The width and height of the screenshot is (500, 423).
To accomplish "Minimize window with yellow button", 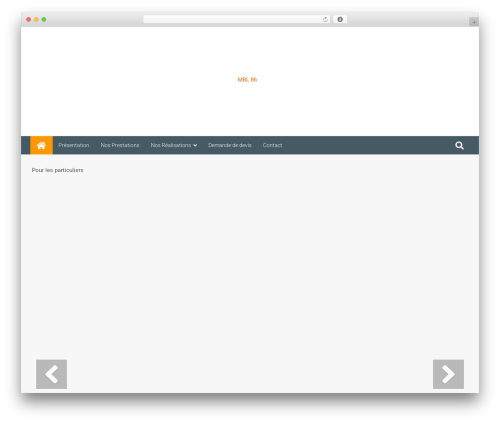I will pyautogui.click(x=36, y=20).
